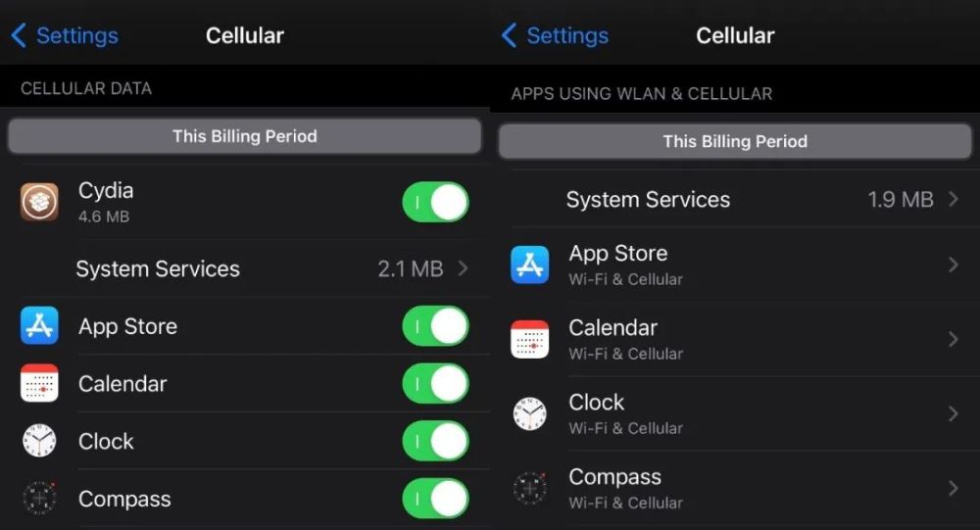Tap the App Store icon in right screen

(530, 265)
